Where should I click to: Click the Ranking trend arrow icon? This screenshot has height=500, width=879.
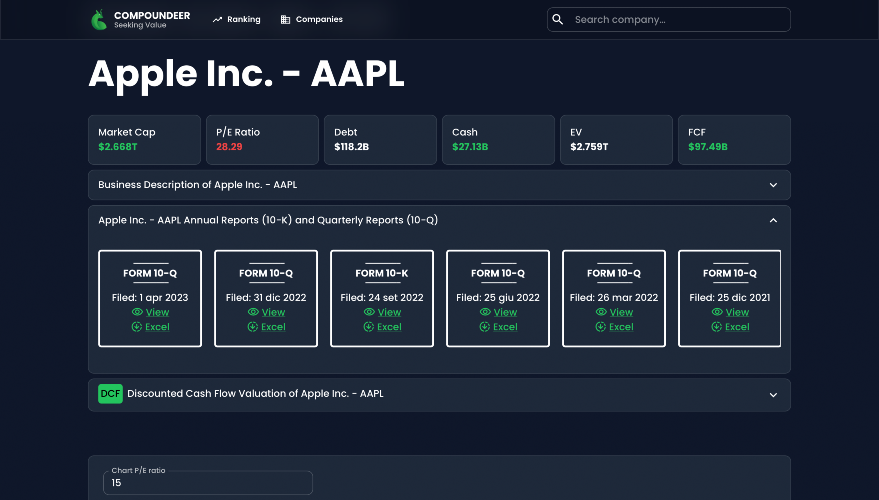tap(218, 20)
